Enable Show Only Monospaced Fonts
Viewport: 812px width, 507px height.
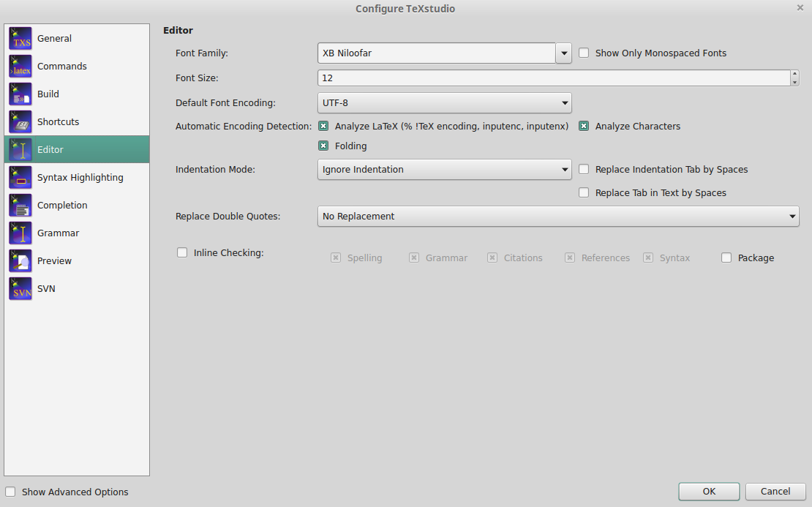584,53
